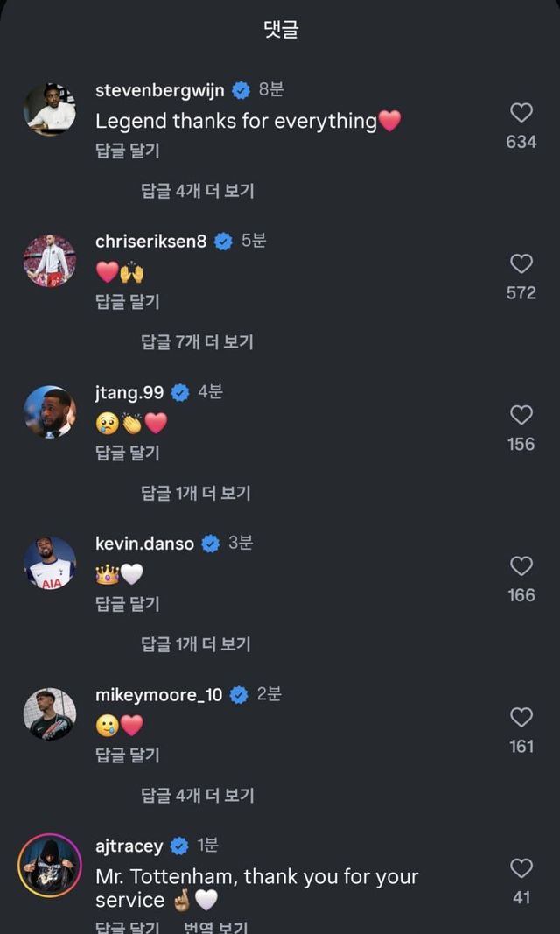Image resolution: width=560 pixels, height=934 pixels.
Task: Open chriseriksen8's profile avatar
Action: point(50,261)
